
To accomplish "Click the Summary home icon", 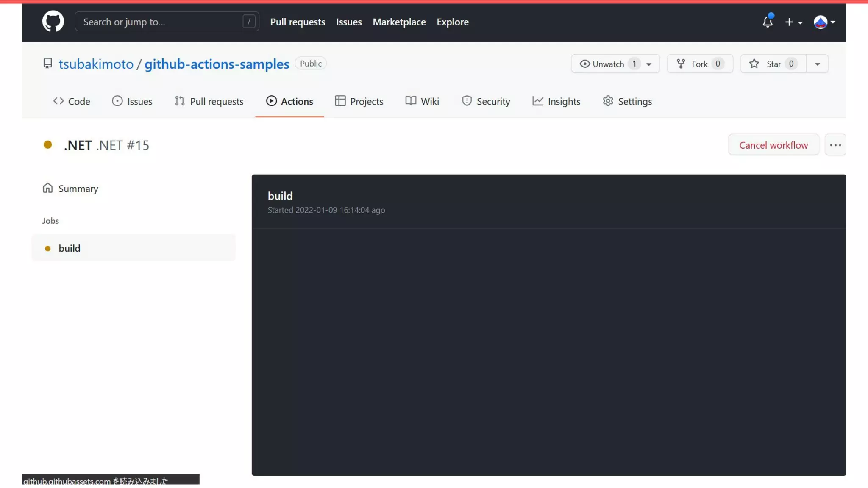I will (x=47, y=188).
